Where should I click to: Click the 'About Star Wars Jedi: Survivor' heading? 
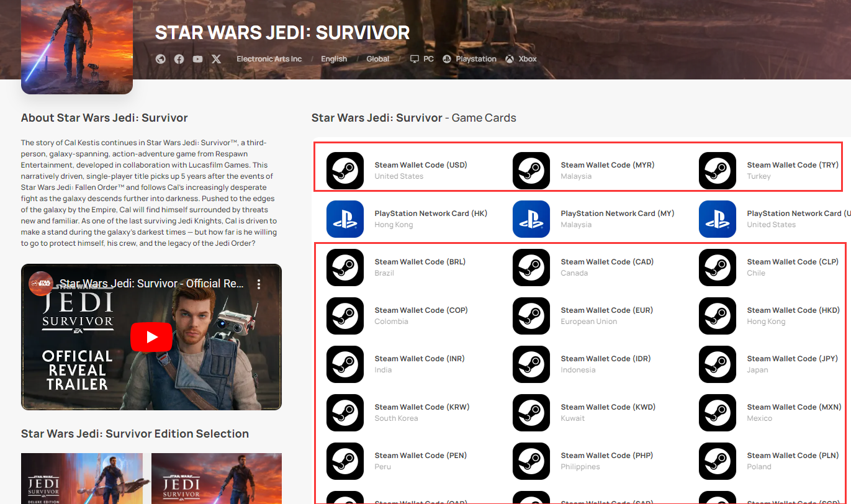[x=104, y=118]
